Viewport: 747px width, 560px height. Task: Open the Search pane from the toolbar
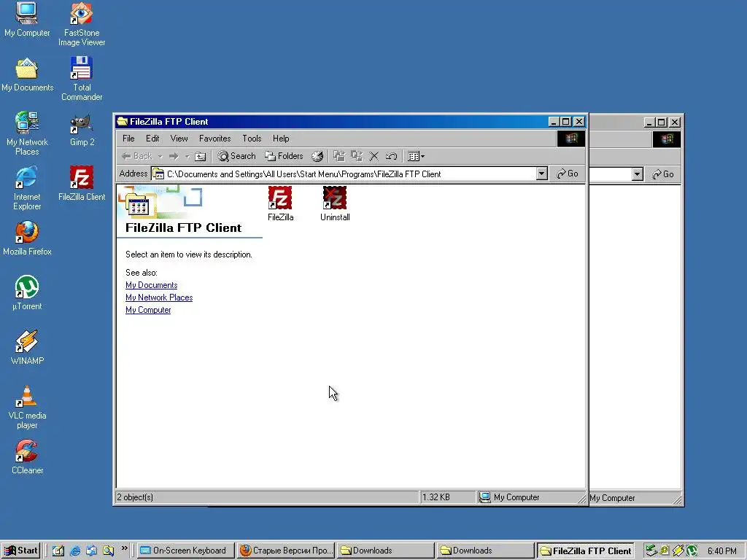click(x=237, y=156)
